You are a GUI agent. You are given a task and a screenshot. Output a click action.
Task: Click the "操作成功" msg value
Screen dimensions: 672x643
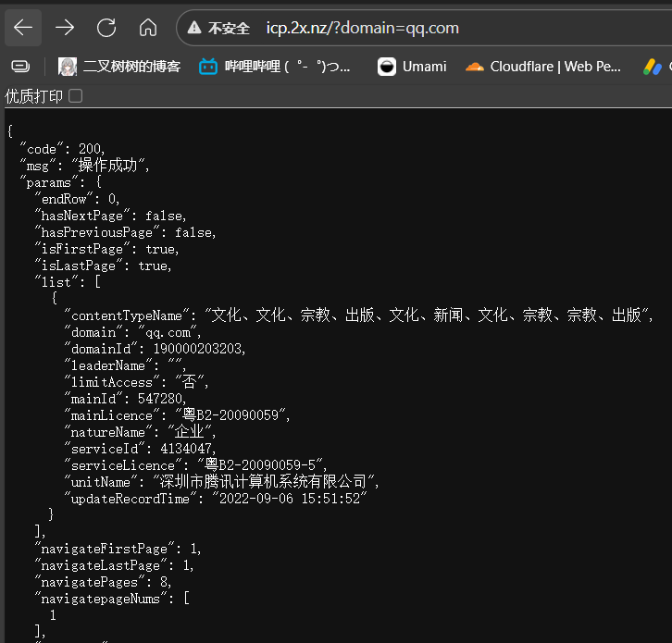pos(109,166)
